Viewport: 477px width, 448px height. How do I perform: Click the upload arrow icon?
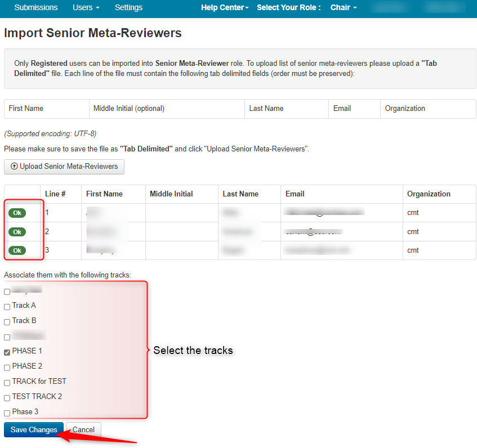[x=14, y=166]
